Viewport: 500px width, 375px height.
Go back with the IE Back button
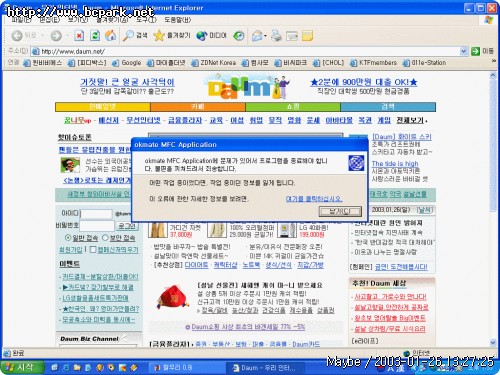coord(23,35)
